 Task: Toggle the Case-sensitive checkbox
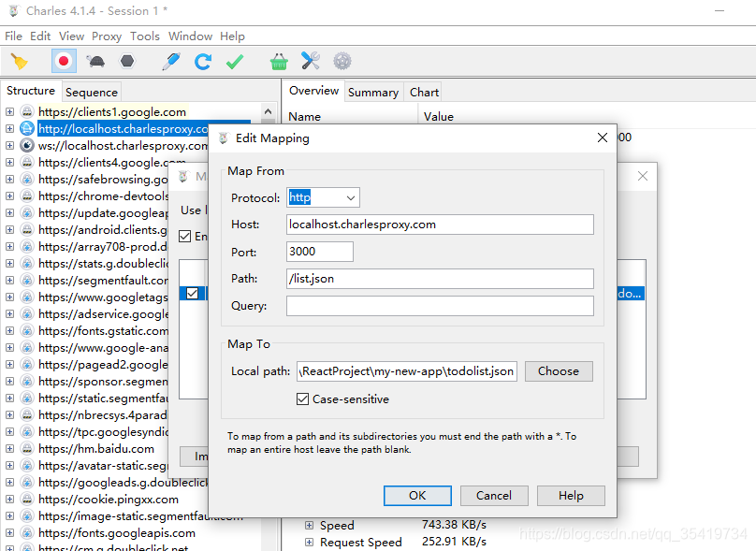(x=302, y=399)
